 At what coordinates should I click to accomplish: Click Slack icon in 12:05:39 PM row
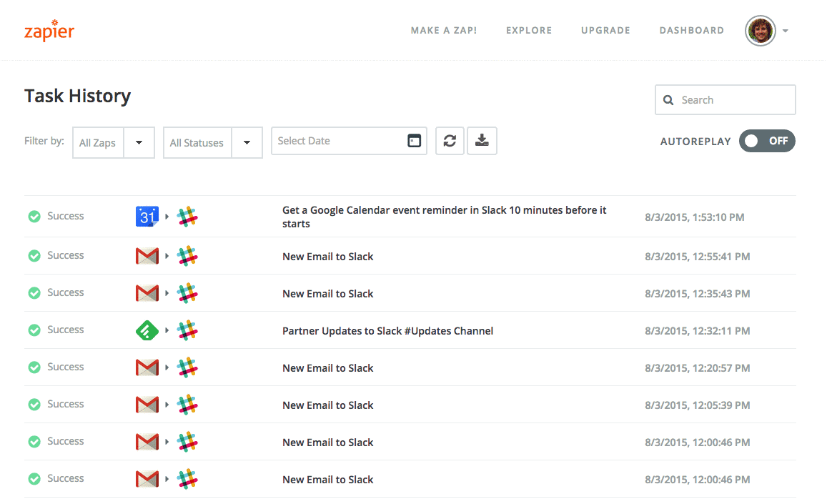pos(187,405)
